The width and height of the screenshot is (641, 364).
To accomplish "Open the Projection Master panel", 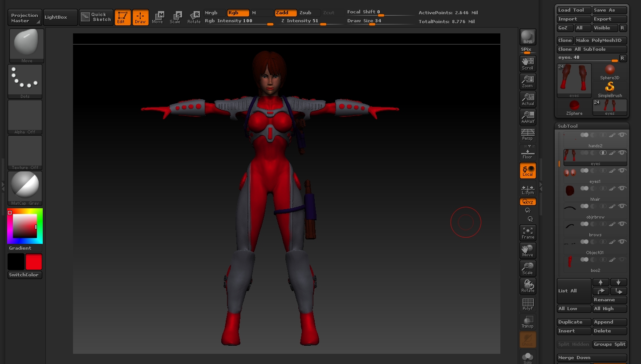I will [25, 17].
